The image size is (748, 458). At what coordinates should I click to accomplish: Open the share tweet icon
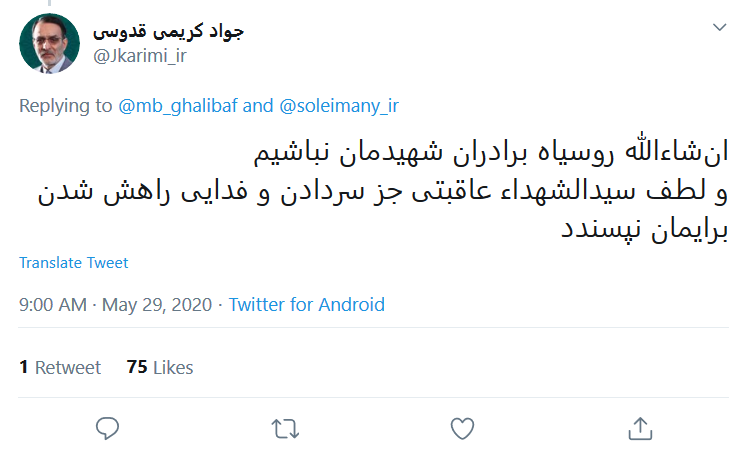638,429
